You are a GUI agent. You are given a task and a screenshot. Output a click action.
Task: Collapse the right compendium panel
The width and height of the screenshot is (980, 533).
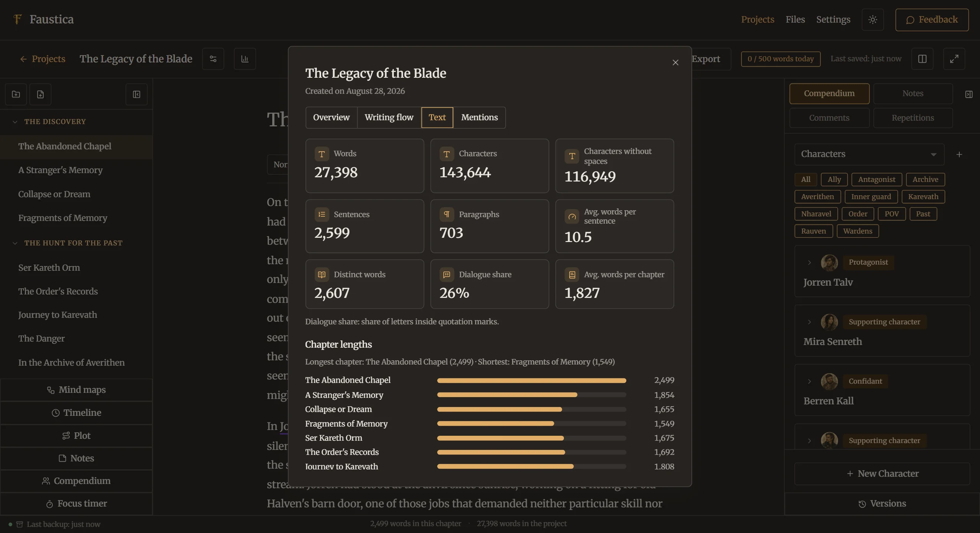point(969,94)
